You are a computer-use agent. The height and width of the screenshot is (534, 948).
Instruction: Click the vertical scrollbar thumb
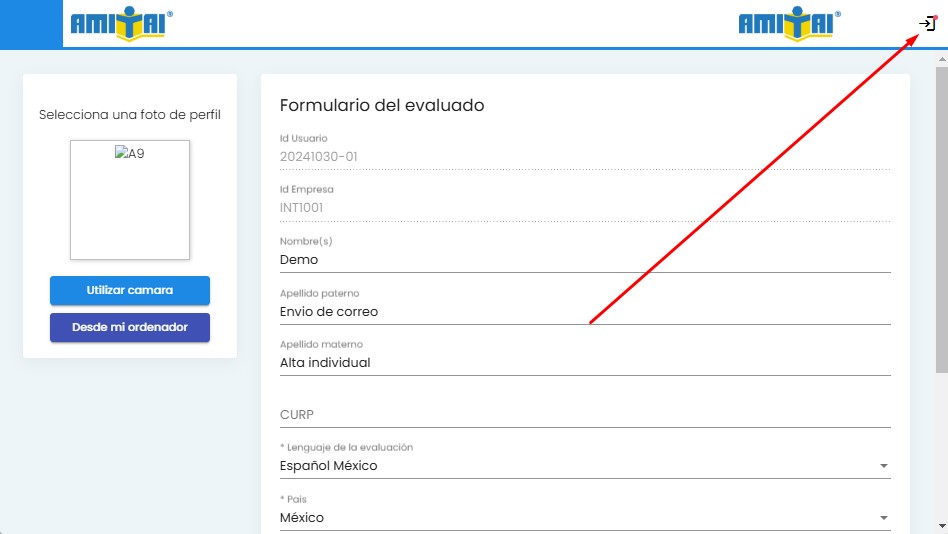(940, 200)
